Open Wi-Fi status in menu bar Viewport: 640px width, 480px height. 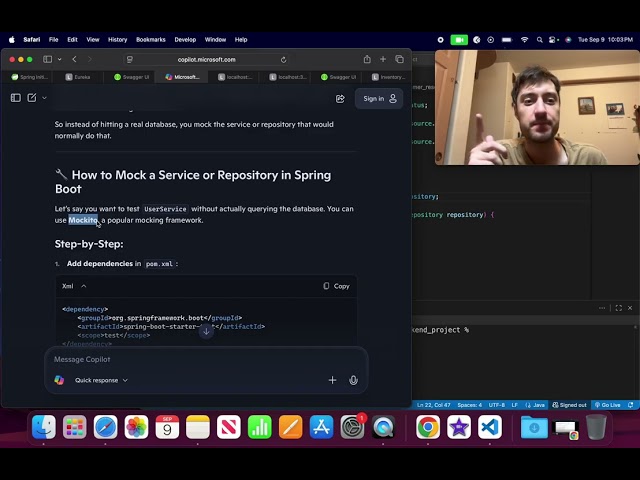[524, 40]
